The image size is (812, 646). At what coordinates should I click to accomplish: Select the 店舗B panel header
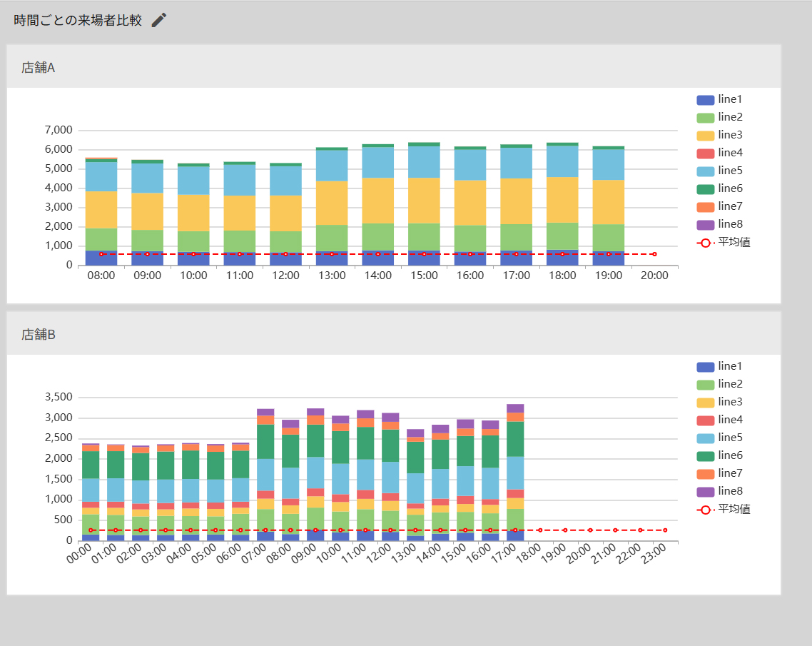tap(394, 333)
